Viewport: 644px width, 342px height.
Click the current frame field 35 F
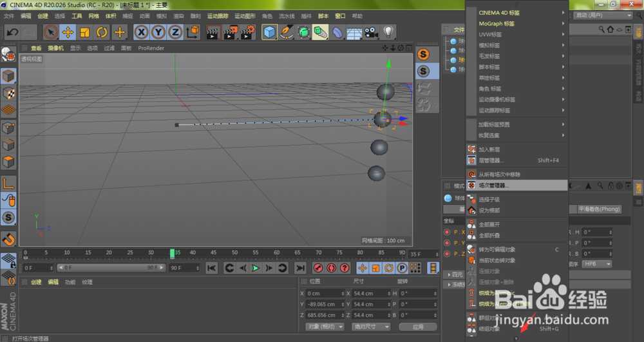(x=424, y=254)
